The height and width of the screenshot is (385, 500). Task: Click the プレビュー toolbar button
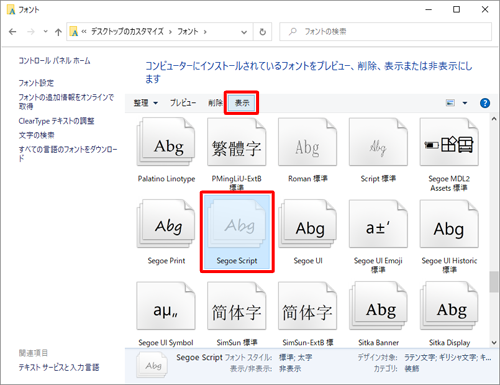183,103
